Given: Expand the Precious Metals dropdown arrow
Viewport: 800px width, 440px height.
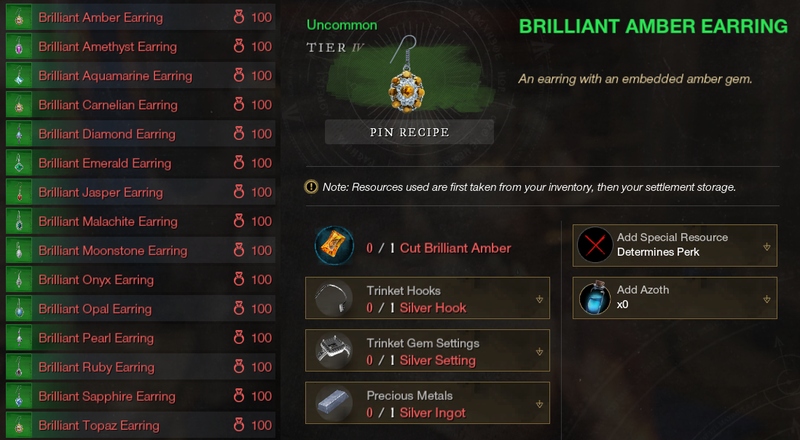Looking at the screenshot, I should coord(539,404).
